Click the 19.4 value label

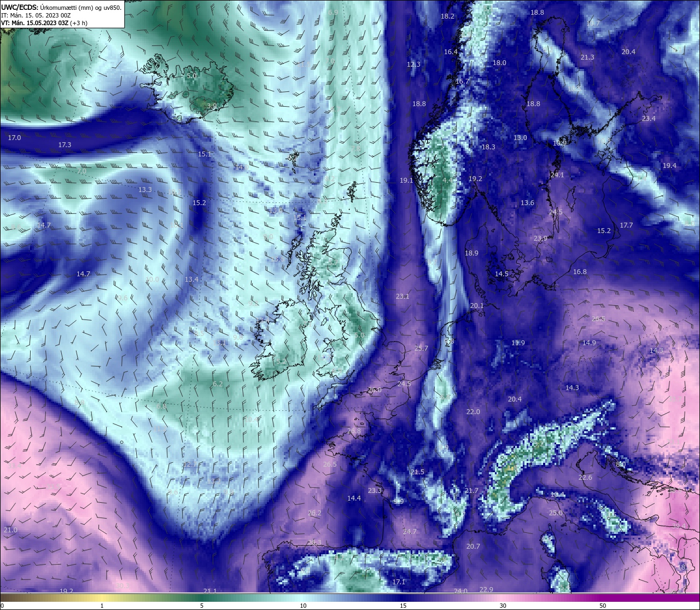(x=669, y=166)
